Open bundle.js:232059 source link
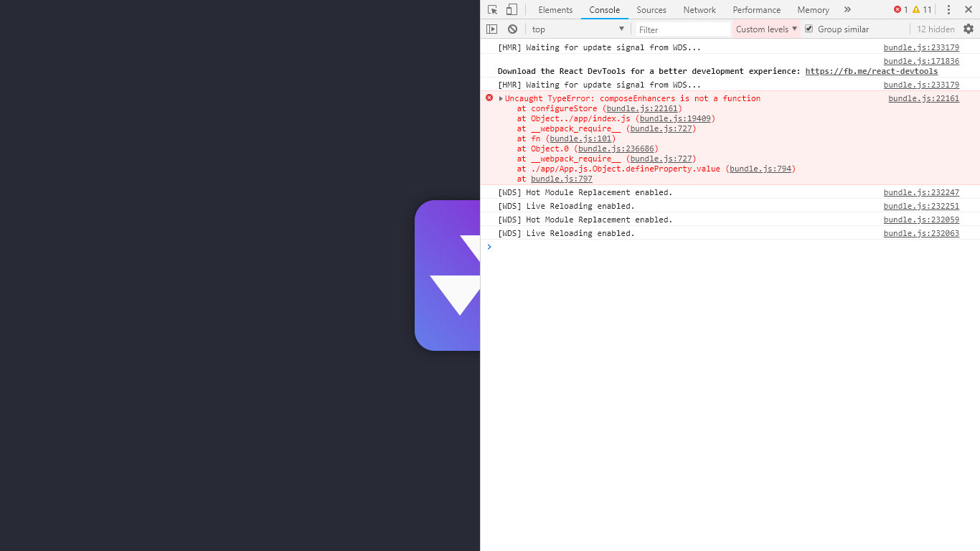Image resolution: width=980 pixels, height=551 pixels. coord(921,220)
